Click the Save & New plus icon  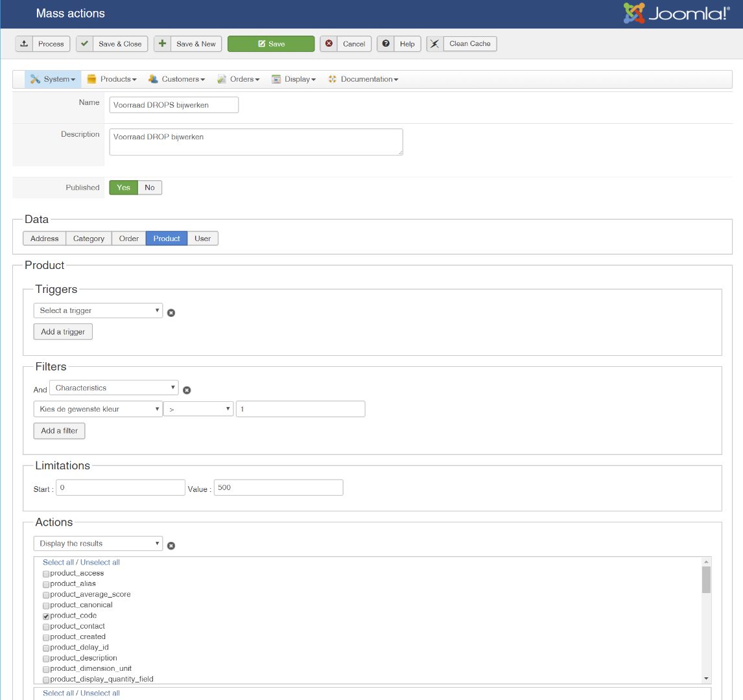[162, 43]
